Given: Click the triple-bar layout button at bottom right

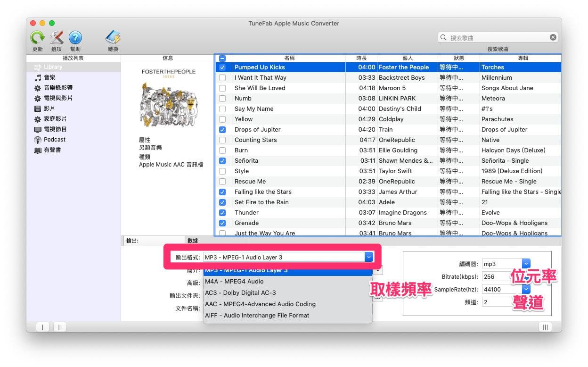Looking at the screenshot, I should pos(545,327).
